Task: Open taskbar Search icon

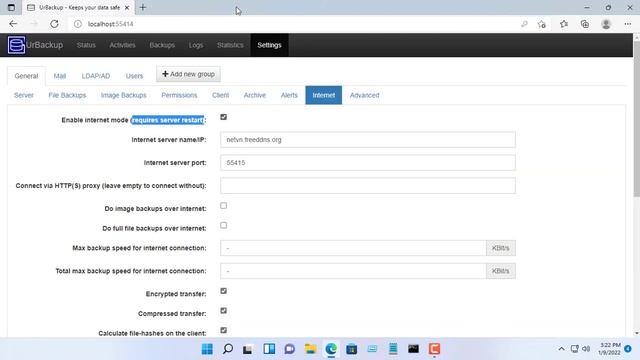Action: 228,349
